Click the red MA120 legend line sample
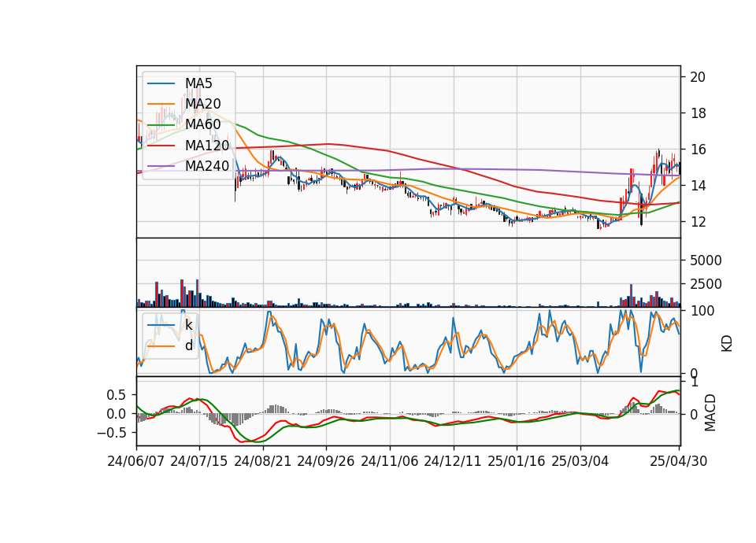The width and height of the screenshot is (756, 543). point(161,145)
